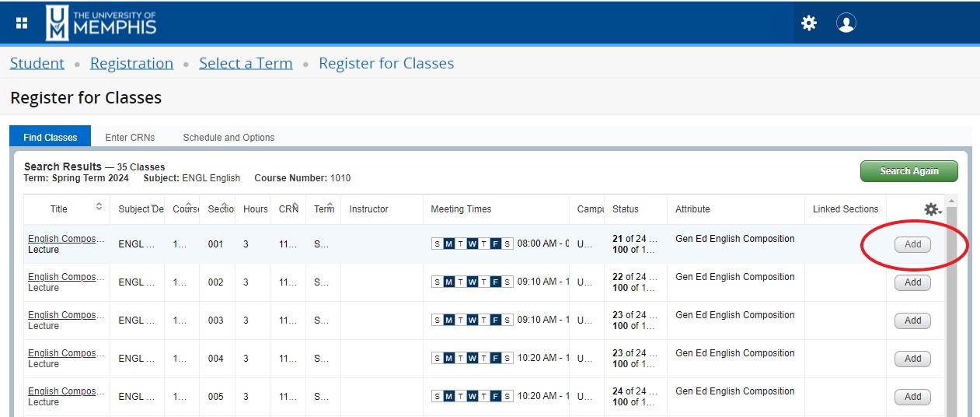Select the Find Classes tab
The image size is (980, 417).
50,138
